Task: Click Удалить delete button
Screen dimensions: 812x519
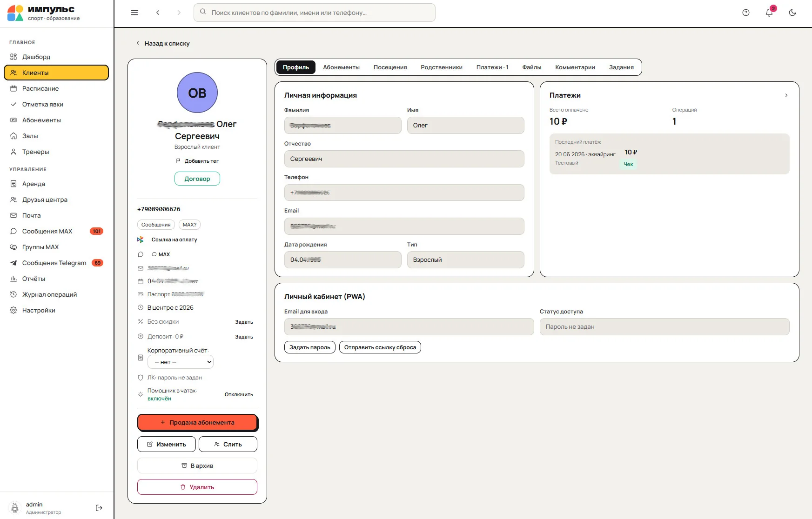Action: pos(197,487)
